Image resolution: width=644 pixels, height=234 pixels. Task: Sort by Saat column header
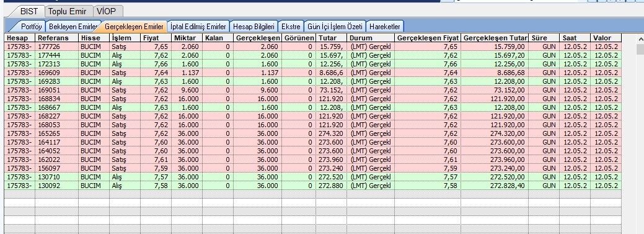point(575,38)
